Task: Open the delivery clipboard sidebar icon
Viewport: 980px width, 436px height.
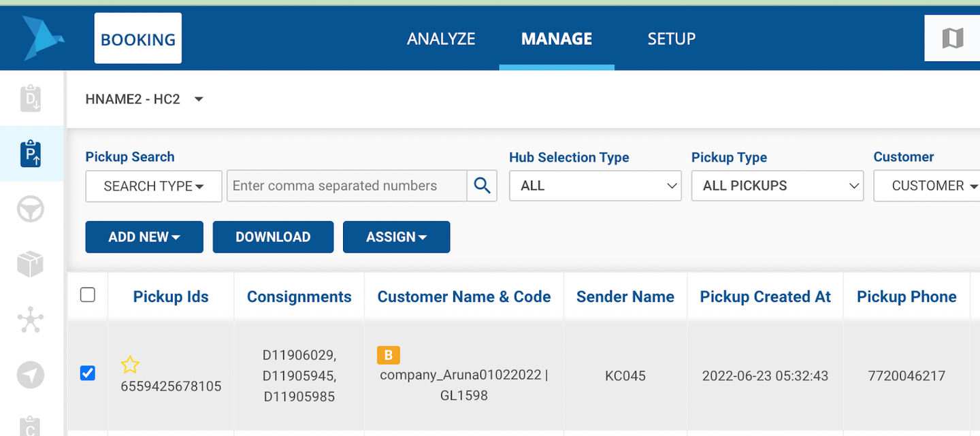Action: point(31,99)
